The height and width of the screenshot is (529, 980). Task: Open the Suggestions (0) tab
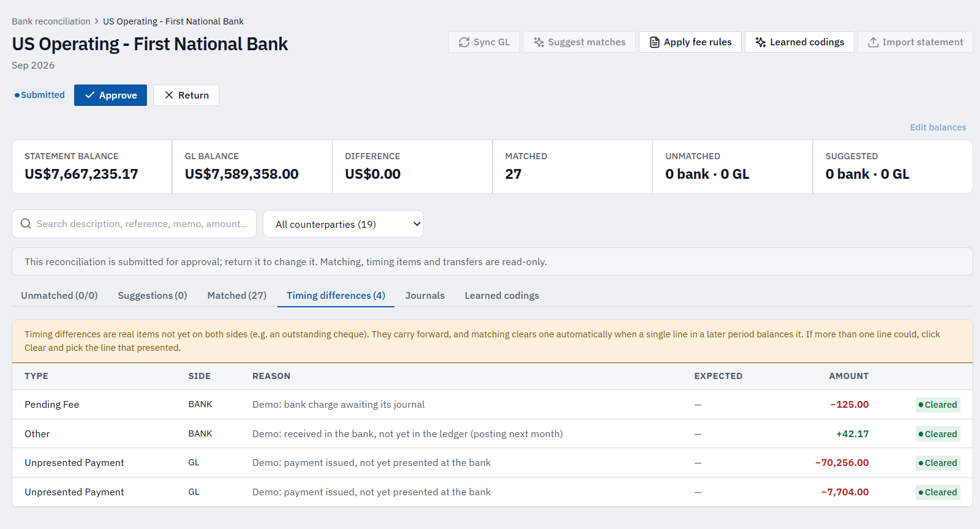(153, 295)
